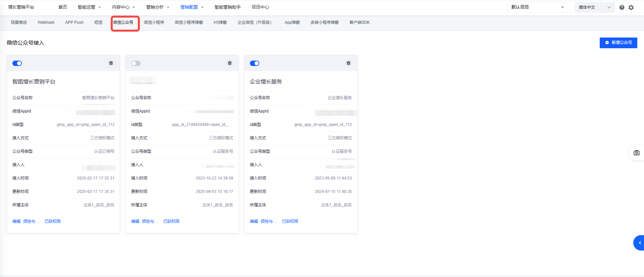The width and height of the screenshot is (644, 277).
Task: Click trash icon on the middle disabled card
Action: (230, 63)
